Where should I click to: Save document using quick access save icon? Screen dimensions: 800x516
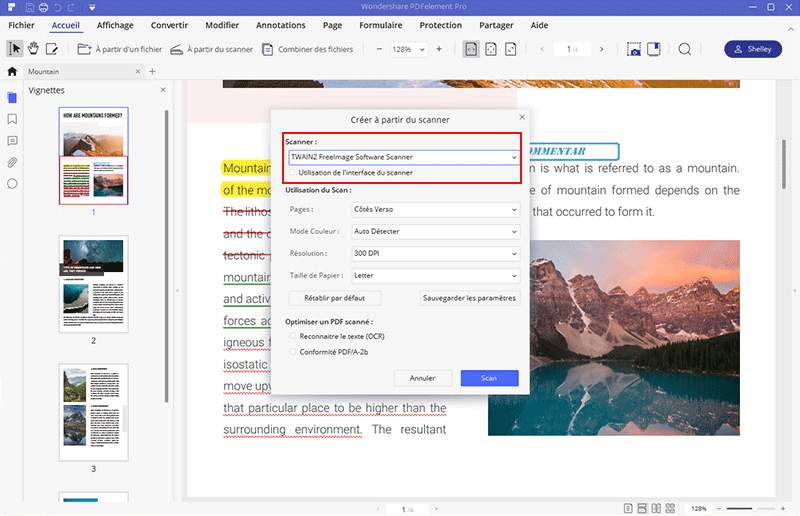[x=30, y=7]
